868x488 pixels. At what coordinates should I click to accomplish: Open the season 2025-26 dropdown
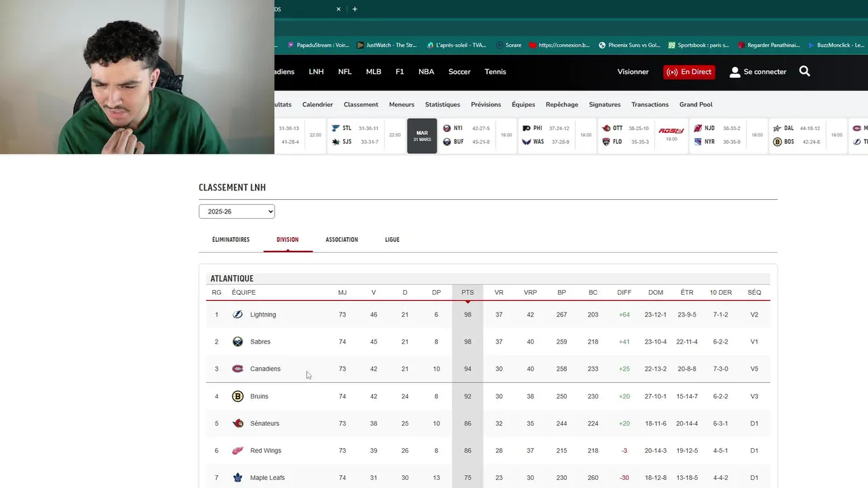(x=237, y=211)
